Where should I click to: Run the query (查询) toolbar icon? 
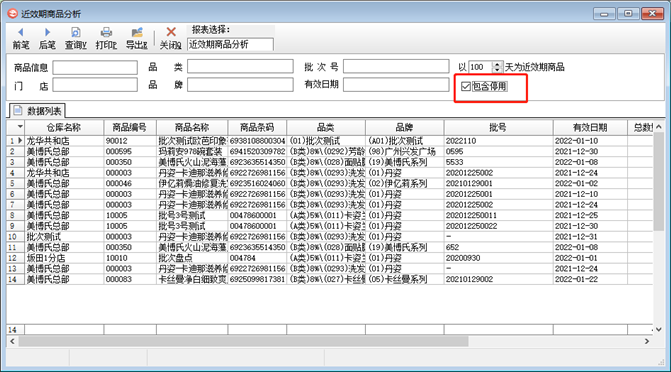[x=76, y=38]
